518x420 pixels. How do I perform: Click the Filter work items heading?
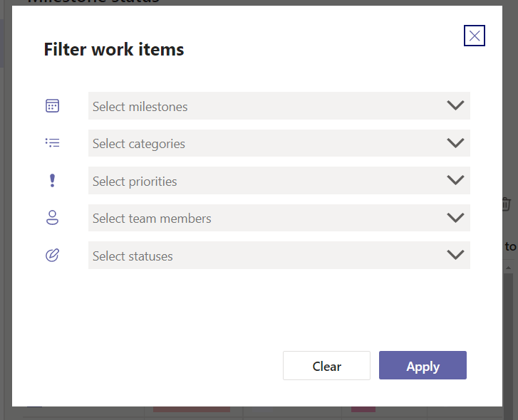(114, 49)
